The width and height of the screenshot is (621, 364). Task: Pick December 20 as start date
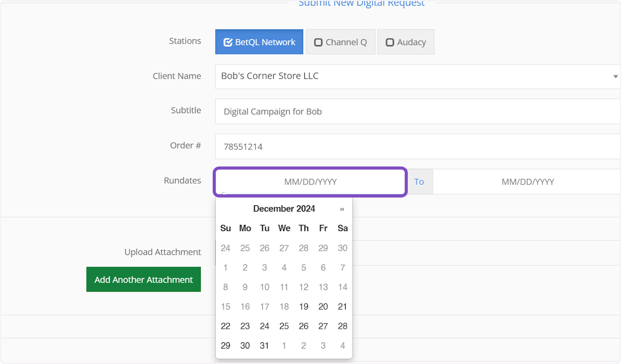tap(323, 307)
